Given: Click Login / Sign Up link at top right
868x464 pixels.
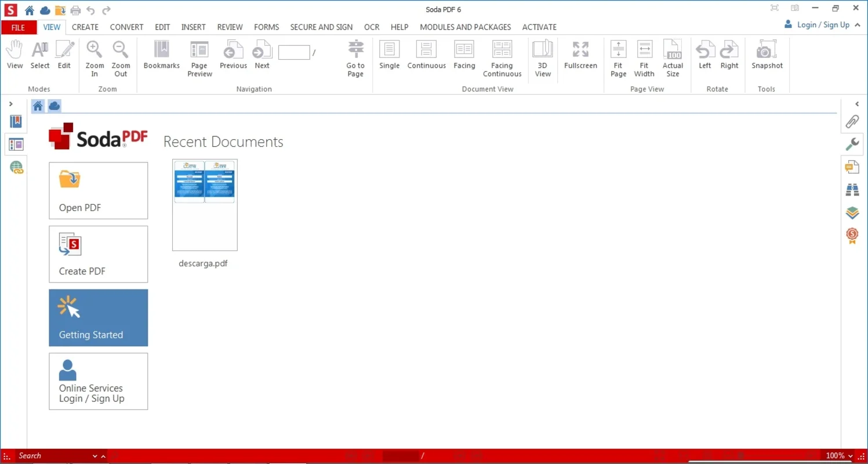Looking at the screenshot, I should 823,25.
